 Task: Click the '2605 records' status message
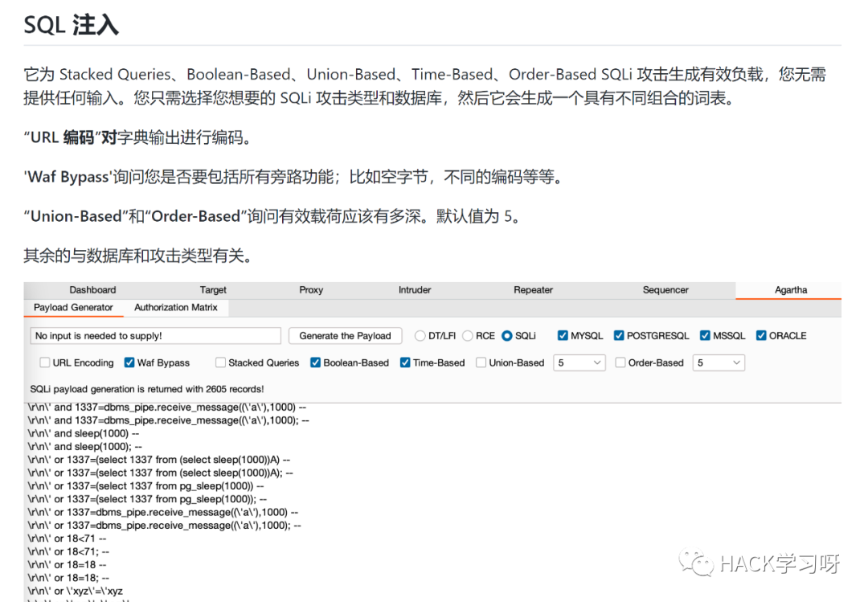pos(147,389)
